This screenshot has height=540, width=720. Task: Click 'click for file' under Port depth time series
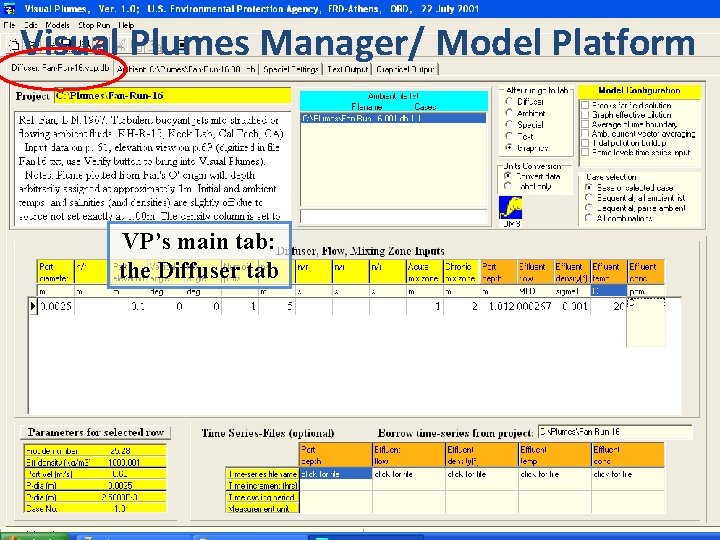click(x=336, y=474)
